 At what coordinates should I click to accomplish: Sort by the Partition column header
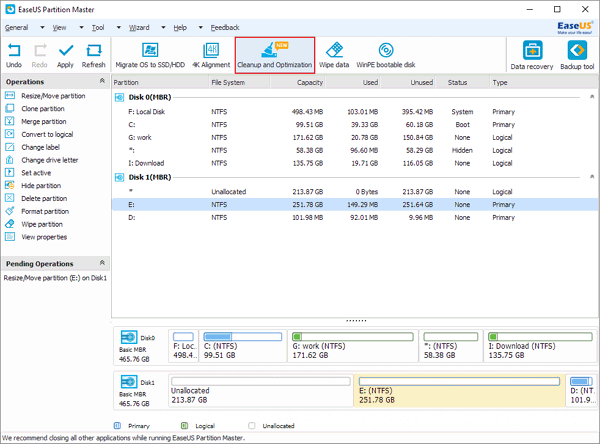pos(160,82)
